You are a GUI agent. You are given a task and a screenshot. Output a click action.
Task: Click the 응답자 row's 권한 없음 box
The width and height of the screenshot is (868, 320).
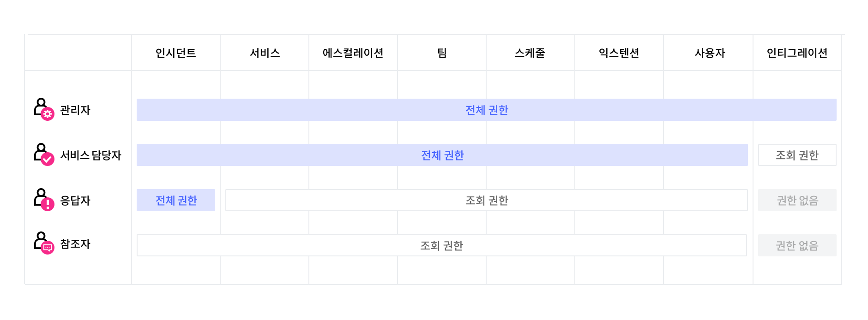[797, 200]
